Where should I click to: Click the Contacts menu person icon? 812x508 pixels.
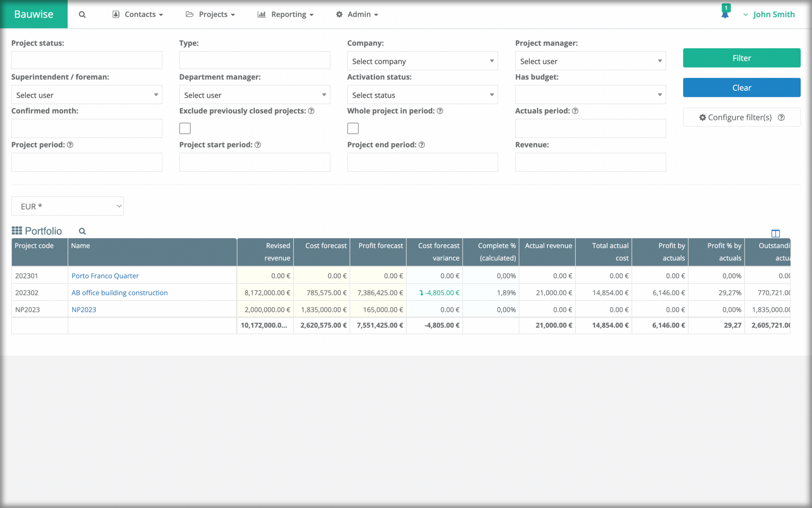[115, 14]
